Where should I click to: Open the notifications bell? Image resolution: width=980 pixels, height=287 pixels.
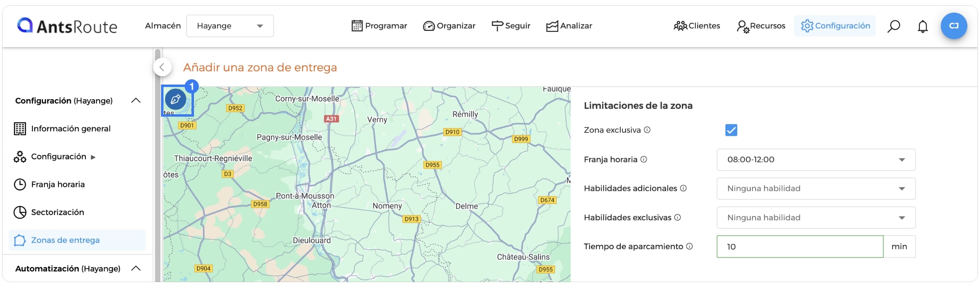923,26
